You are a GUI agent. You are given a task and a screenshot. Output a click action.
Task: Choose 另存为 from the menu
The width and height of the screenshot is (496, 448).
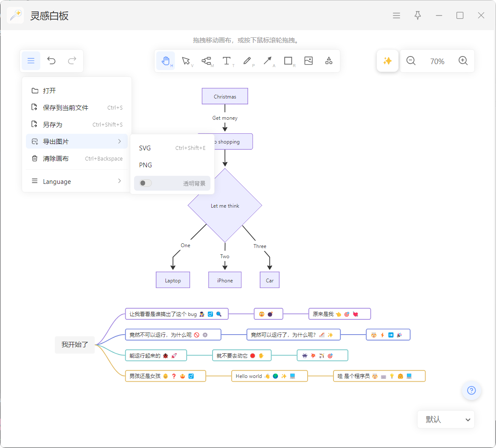(77, 124)
